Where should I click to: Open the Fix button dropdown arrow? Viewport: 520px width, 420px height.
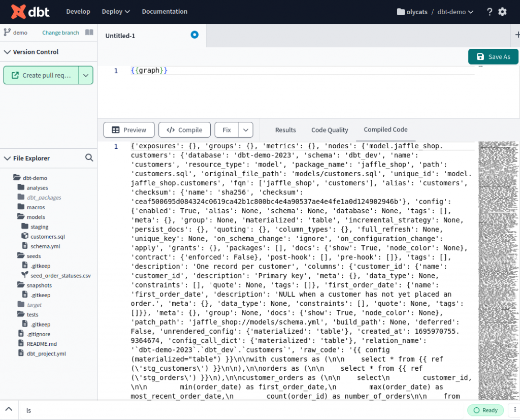pos(246,130)
